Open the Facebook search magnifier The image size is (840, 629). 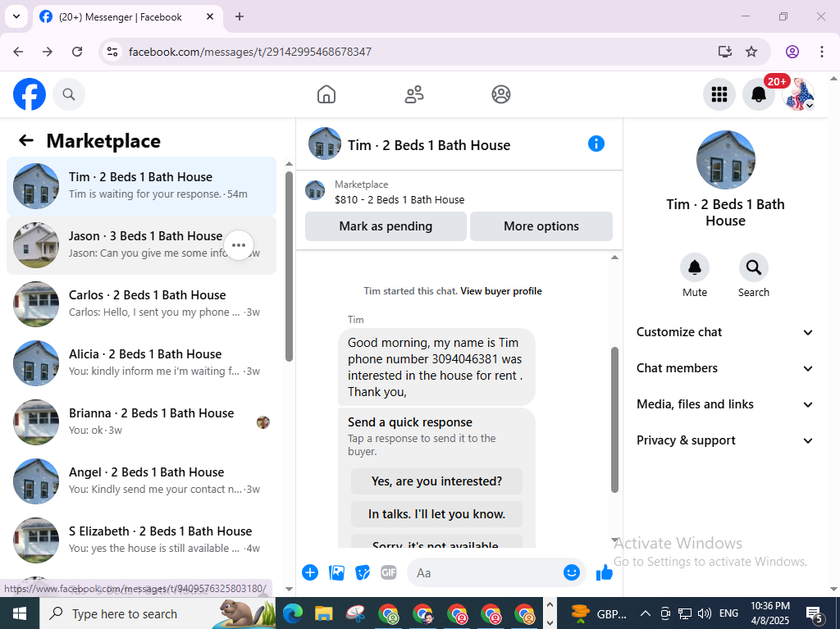click(x=69, y=94)
